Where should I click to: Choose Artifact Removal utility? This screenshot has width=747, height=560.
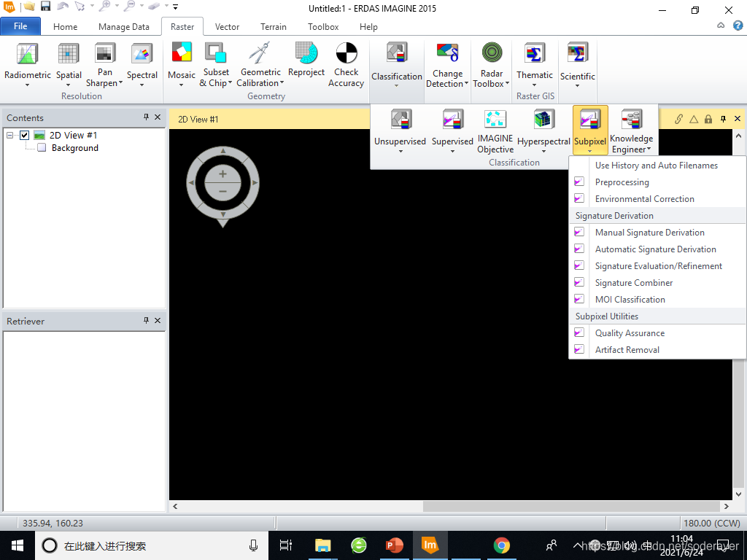(657, 349)
